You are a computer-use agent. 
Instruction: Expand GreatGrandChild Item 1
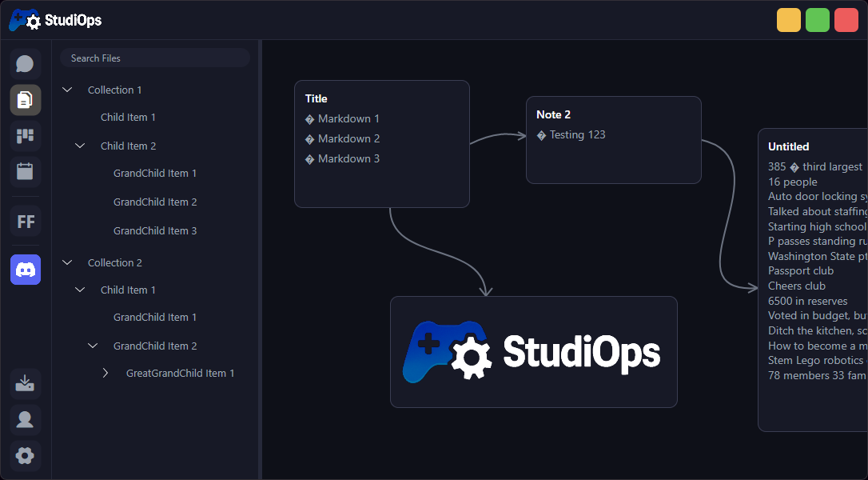pyautogui.click(x=105, y=372)
